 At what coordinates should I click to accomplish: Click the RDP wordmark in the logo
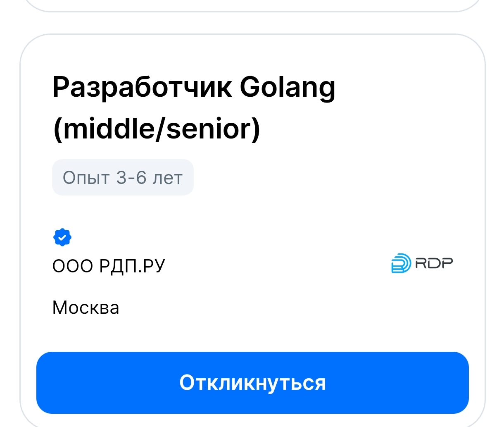tap(434, 263)
